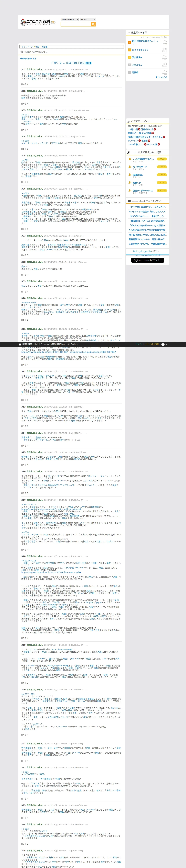This screenshot has height=868, width=186.
Task: Open トップページ breadcrumb link
Action: [x=27, y=47]
